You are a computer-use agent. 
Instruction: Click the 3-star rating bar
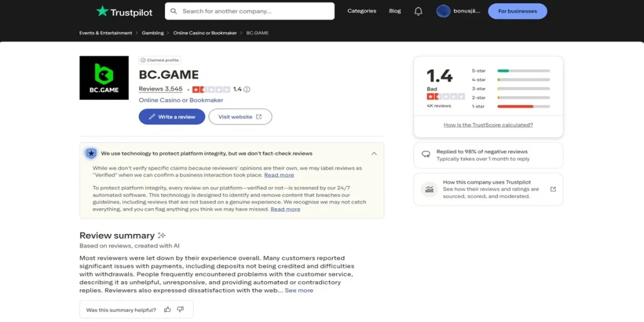[x=524, y=89]
